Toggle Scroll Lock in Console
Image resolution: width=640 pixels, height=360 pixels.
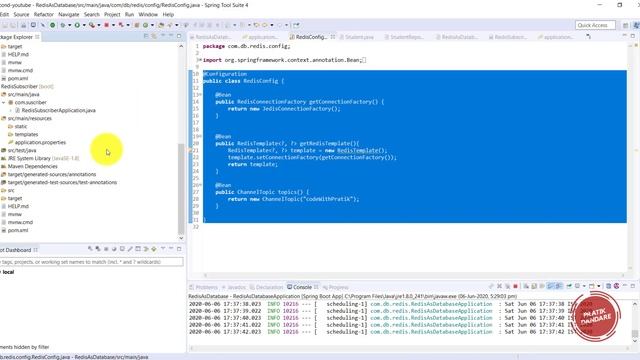[x=534, y=286]
